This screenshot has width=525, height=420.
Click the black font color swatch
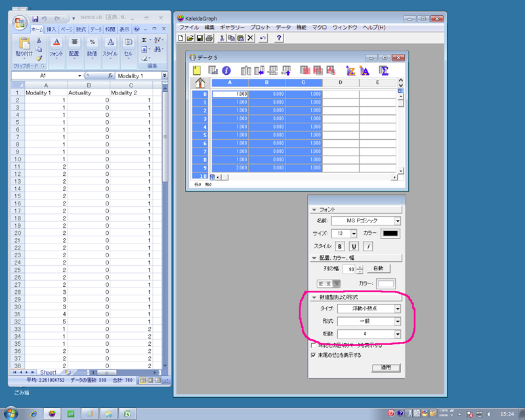[390, 234]
